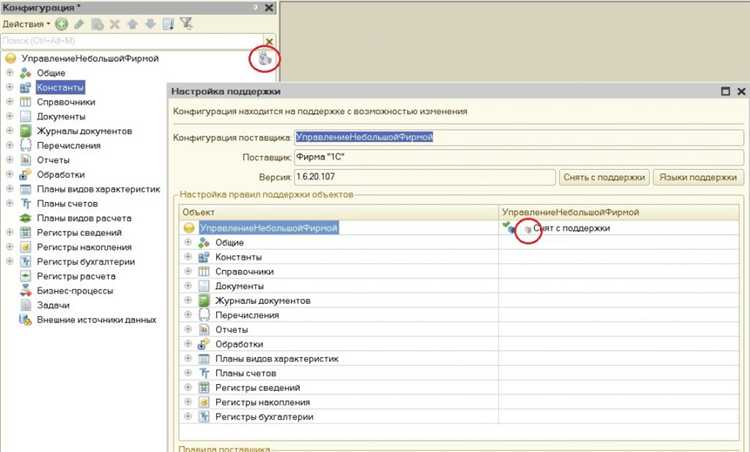Expand the Документы node in left tree
The image size is (750, 452).
pos(10,116)
